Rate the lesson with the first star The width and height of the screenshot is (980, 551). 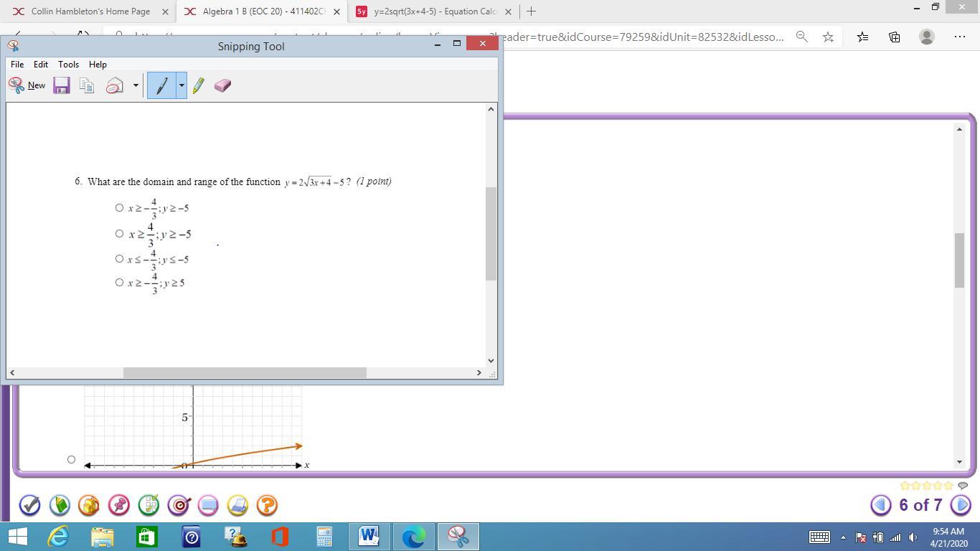pos(905,486)
